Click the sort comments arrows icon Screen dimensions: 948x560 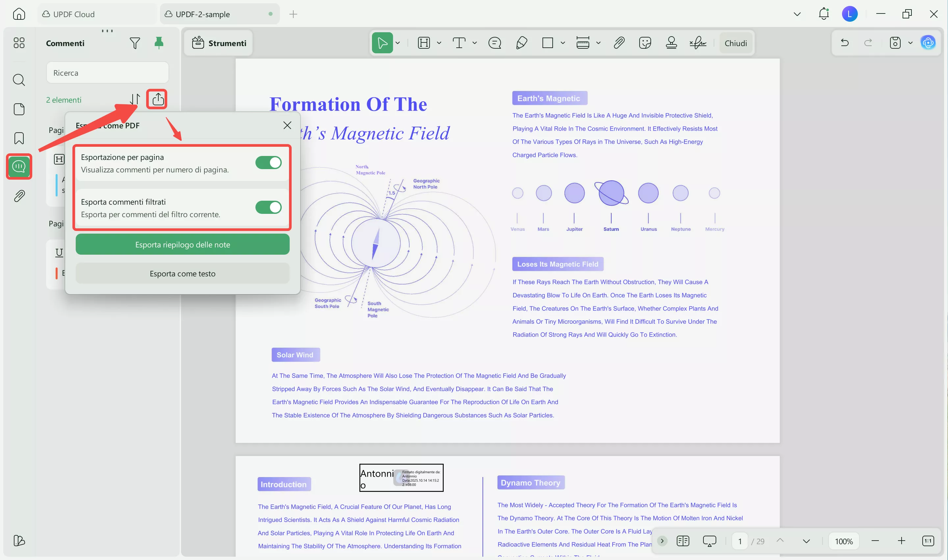(135, 99)
